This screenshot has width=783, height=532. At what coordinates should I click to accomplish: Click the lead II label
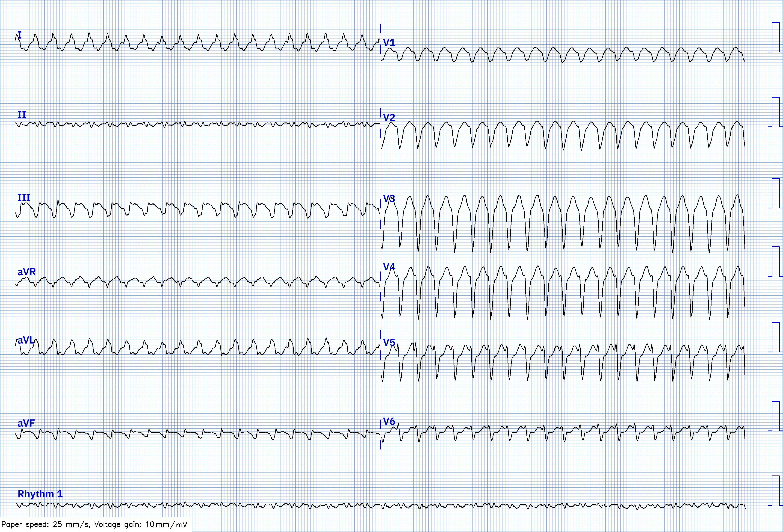pyautogui.click(x=21, y=115)
